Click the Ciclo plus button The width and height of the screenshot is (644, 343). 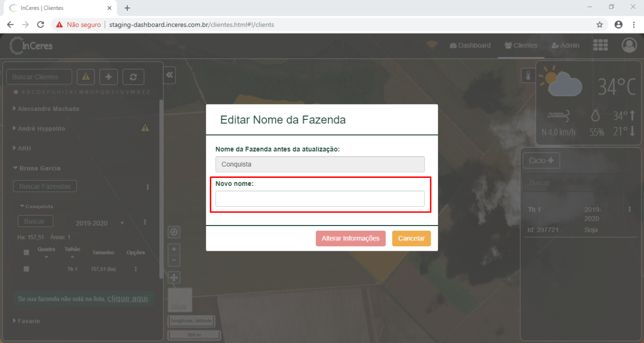[541, 161]
